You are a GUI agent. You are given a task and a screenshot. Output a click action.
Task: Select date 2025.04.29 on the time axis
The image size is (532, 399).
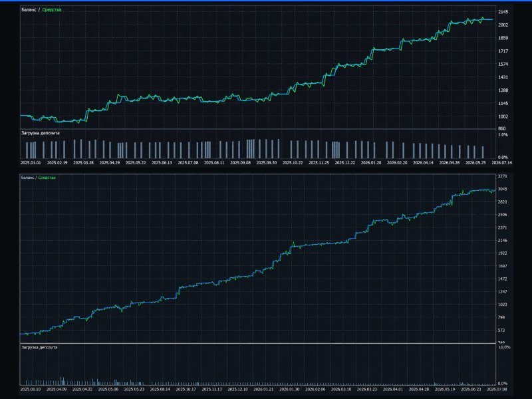pos(109,163)
